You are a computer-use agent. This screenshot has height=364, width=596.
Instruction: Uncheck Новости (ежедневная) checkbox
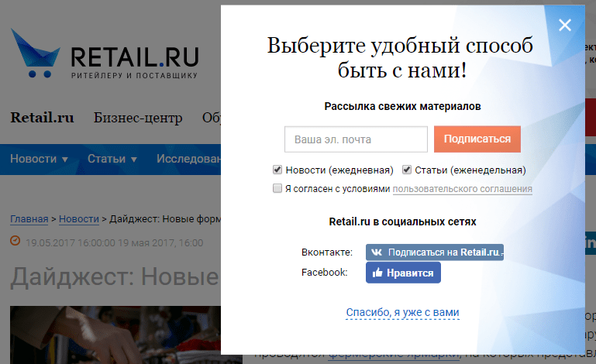pyautogui.click(x=277, y=170)
